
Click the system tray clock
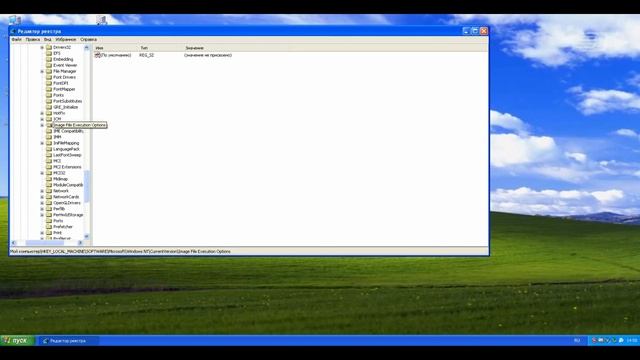pos(632,340)
